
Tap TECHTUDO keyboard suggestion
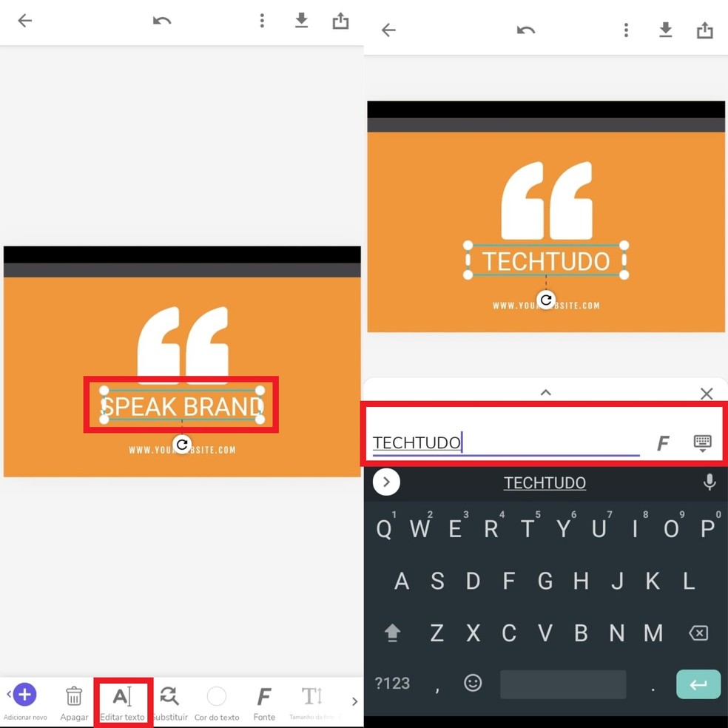coord(545,483)
